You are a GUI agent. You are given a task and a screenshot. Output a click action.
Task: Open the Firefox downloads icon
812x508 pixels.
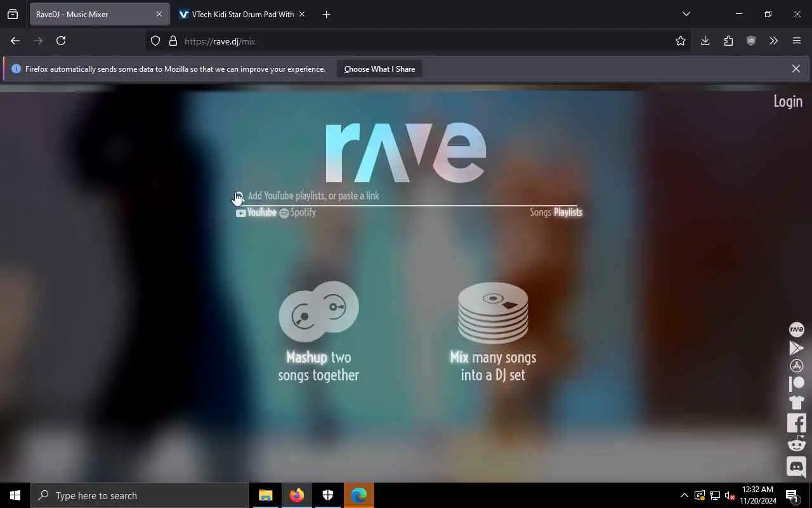[x=705, y=41]
